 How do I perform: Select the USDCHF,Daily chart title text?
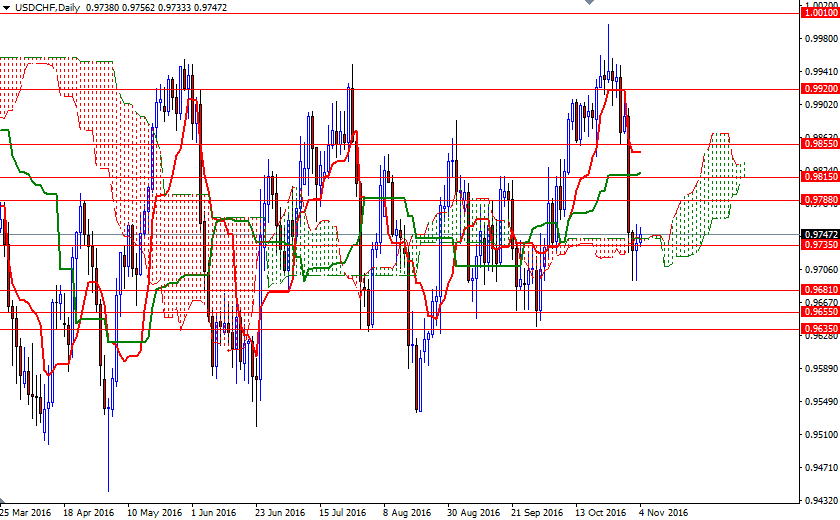[47, 7]
